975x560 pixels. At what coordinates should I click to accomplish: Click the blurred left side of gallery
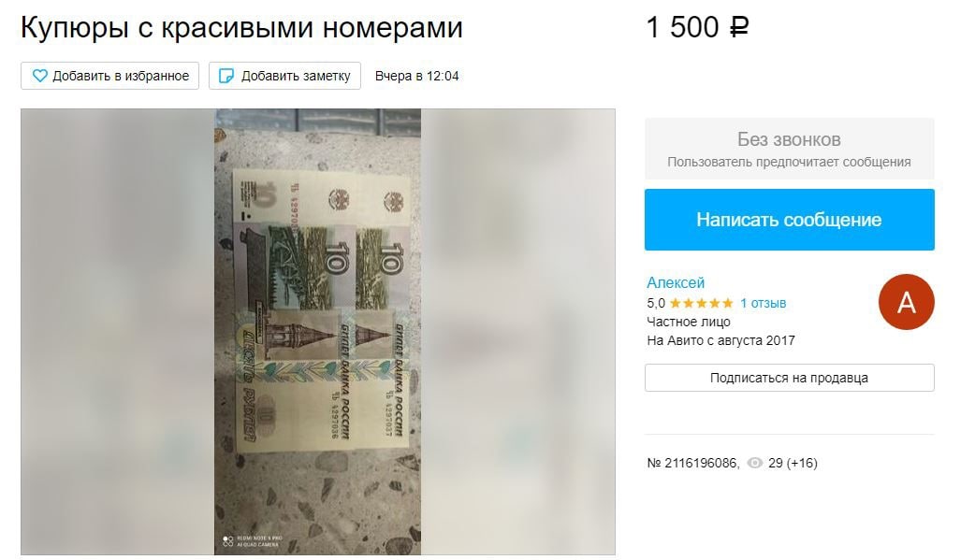click(x=118, y=332)
